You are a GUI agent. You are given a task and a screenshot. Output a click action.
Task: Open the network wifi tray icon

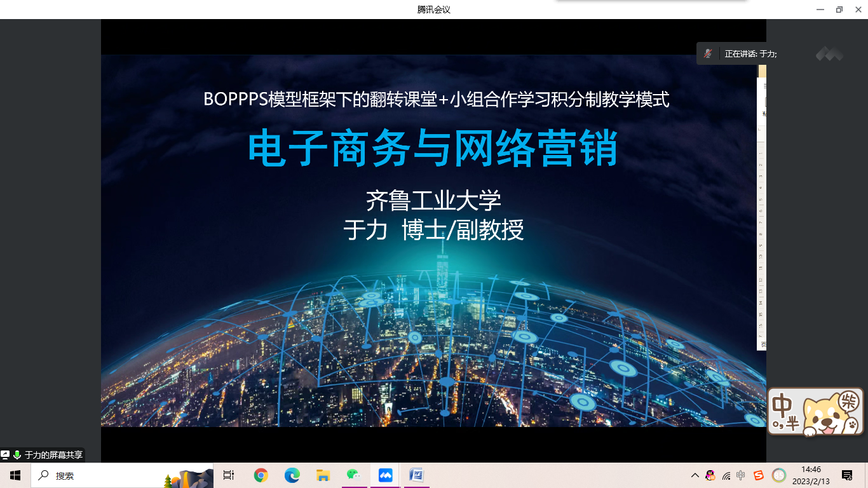[x=726, y=476]
